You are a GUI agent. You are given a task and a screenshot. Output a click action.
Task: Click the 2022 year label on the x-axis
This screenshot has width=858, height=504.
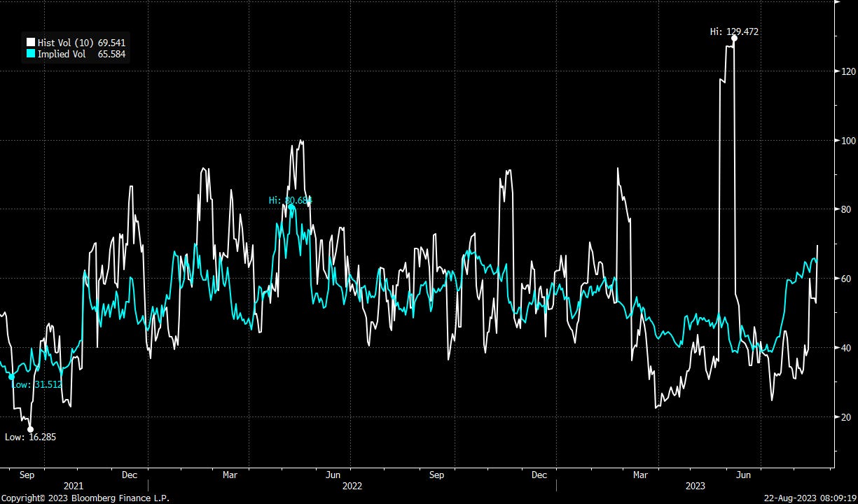tap(352, 486)
